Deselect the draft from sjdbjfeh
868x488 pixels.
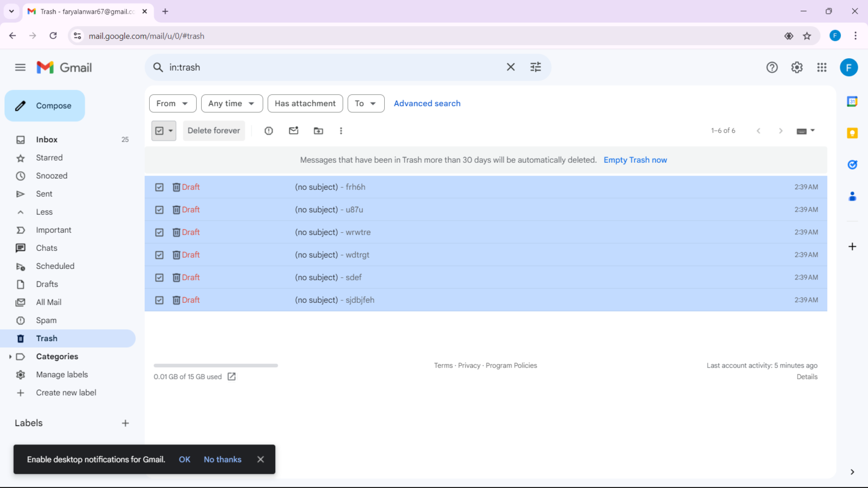click(x=159, y=300)
